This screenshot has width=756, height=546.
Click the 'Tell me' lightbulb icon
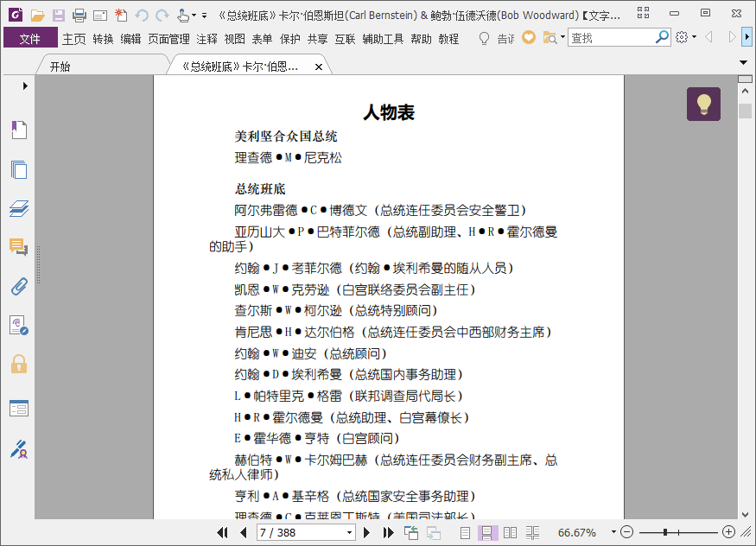pyautogui.click(x=484, y=38)
